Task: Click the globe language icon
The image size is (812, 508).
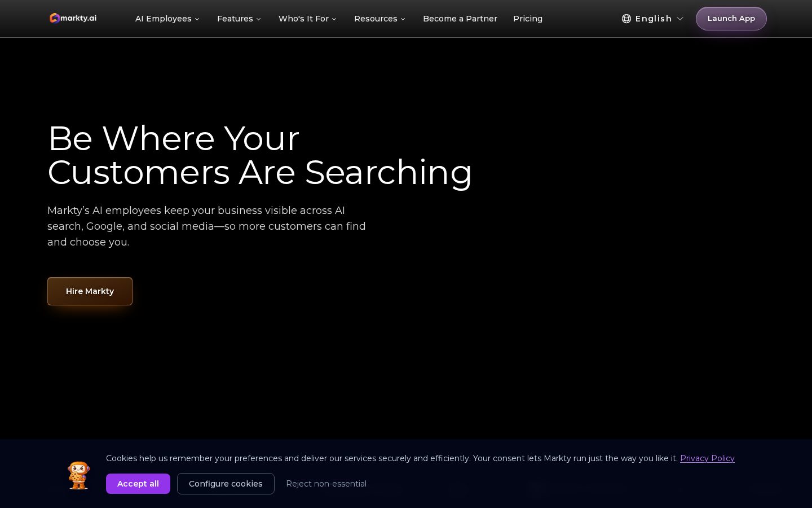Action: pos(626,19)
